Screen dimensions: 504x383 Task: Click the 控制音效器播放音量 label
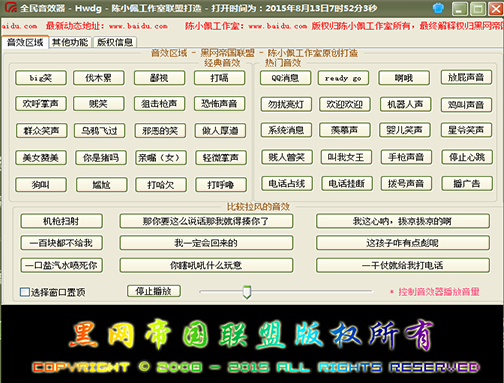(435, 292)
